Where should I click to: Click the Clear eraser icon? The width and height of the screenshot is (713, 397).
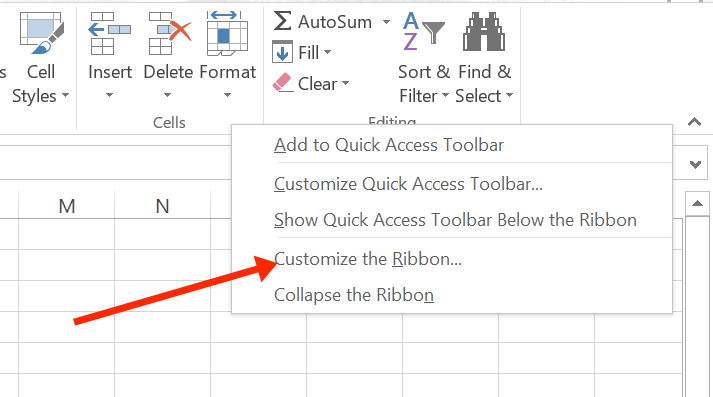pos(282,83)
